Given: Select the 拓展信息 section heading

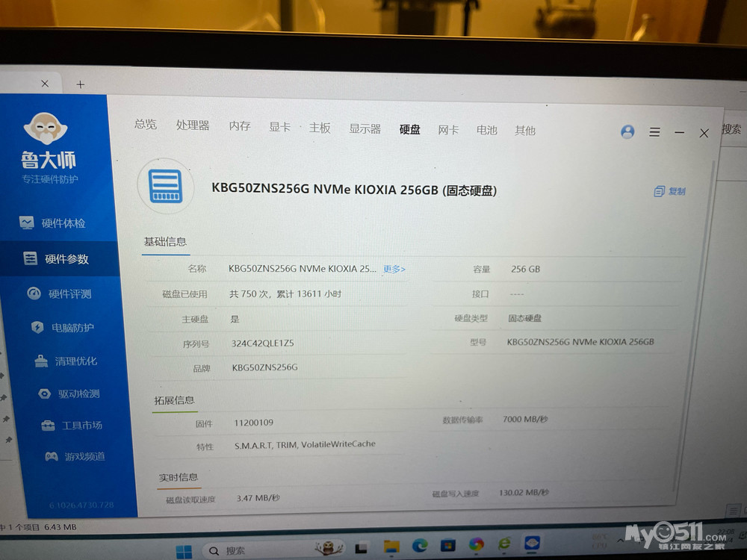Looking at the screenshot, I should [174, 400].
